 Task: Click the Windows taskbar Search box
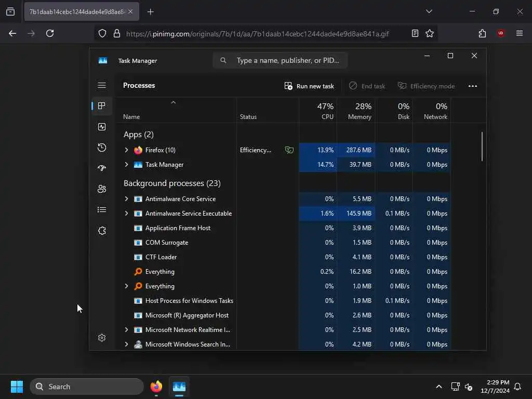click(x=87, y=387)
